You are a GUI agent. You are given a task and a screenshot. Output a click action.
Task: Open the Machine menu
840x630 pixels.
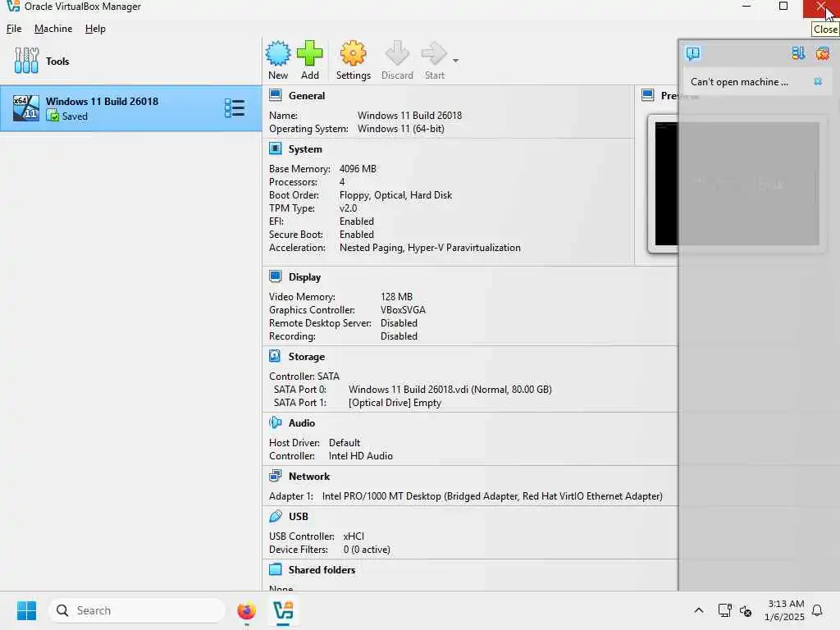[x=53, y=29]
